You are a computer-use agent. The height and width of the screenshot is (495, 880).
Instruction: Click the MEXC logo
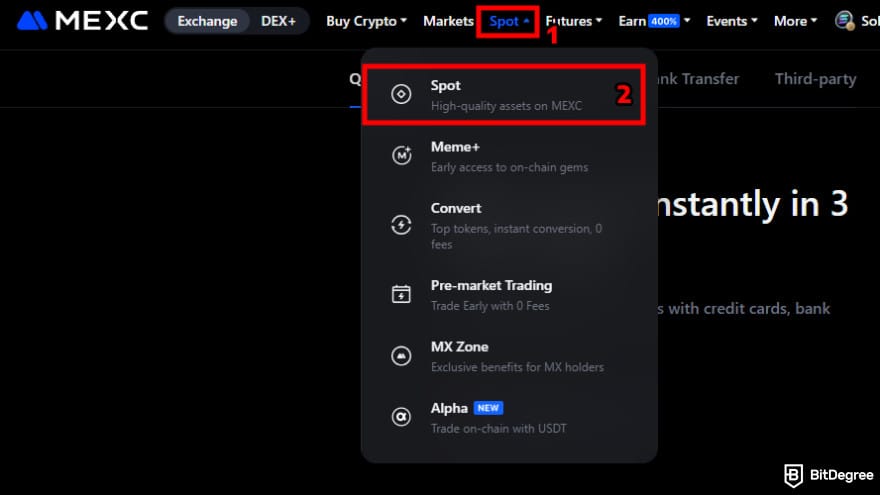pos(82,21)
